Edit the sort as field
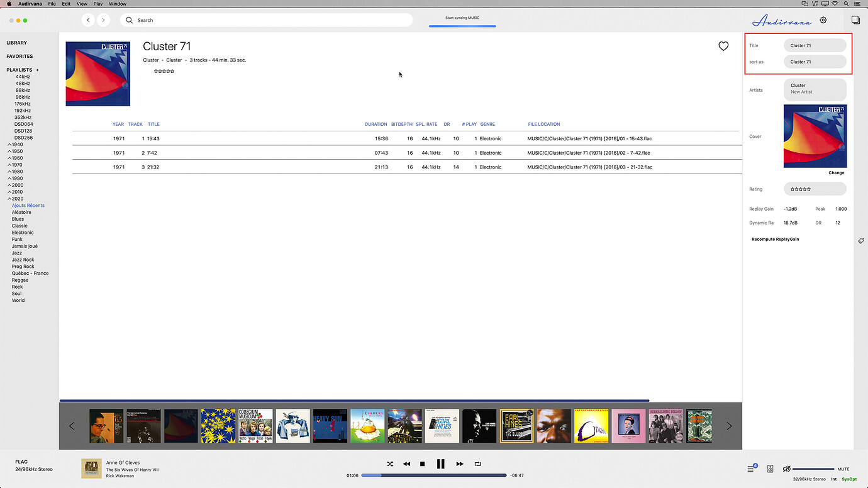868x488 pixels. tap(815, 62)
